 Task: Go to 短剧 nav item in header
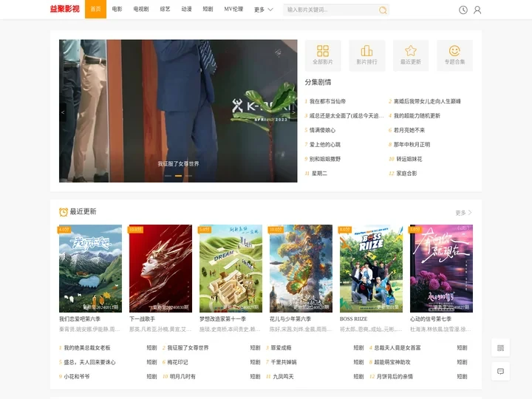(208, 9)
